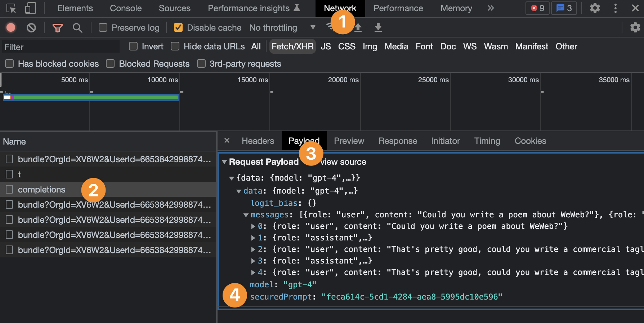Enable the Preserve log checkbox
This screenshot has height=323, width=644.
103,27
